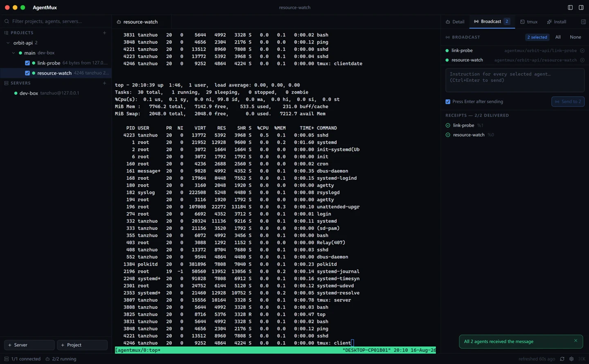The width and height of the screenshot is (589, 364).
Task: Click the Send to 2 button
Action: click(568, 101)
